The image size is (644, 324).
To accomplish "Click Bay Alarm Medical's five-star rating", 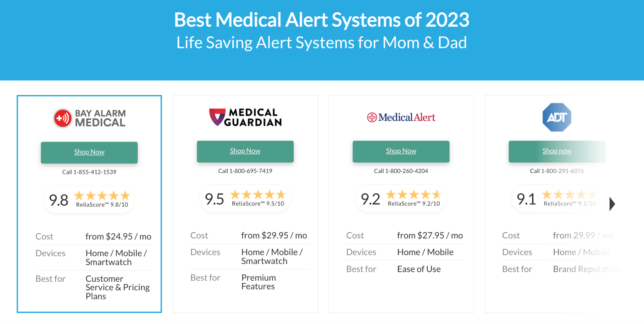I will point(102,196).
